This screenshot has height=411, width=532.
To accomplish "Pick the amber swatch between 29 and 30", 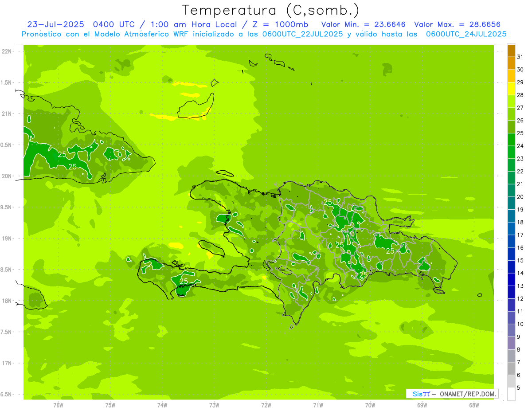I will click(x=511, y=76).
